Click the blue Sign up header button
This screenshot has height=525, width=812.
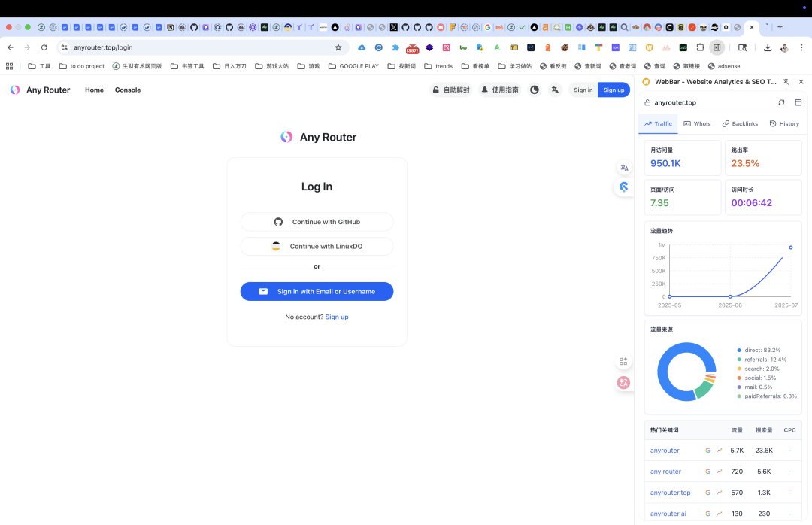(614, 90)
